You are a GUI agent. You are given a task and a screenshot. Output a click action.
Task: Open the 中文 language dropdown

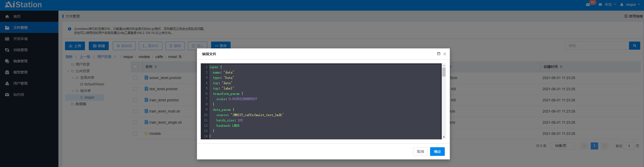pos(610,5)
